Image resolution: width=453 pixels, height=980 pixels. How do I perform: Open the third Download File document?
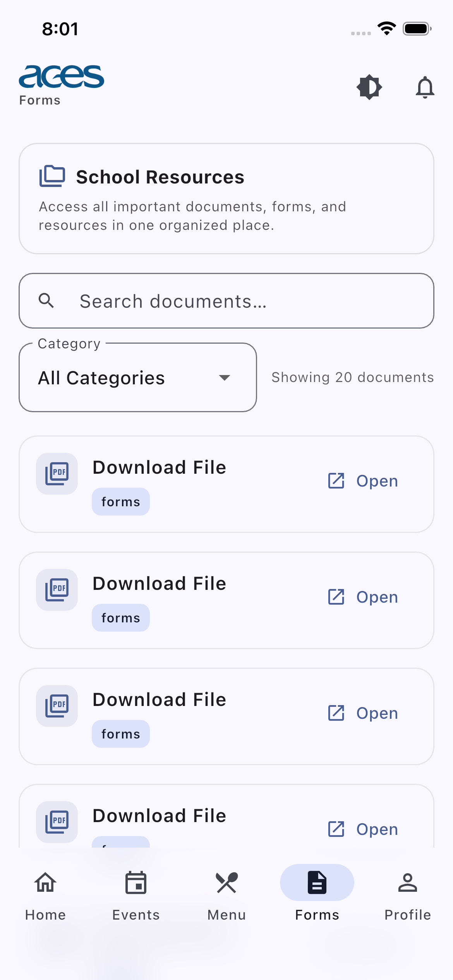tap(363, 713)
